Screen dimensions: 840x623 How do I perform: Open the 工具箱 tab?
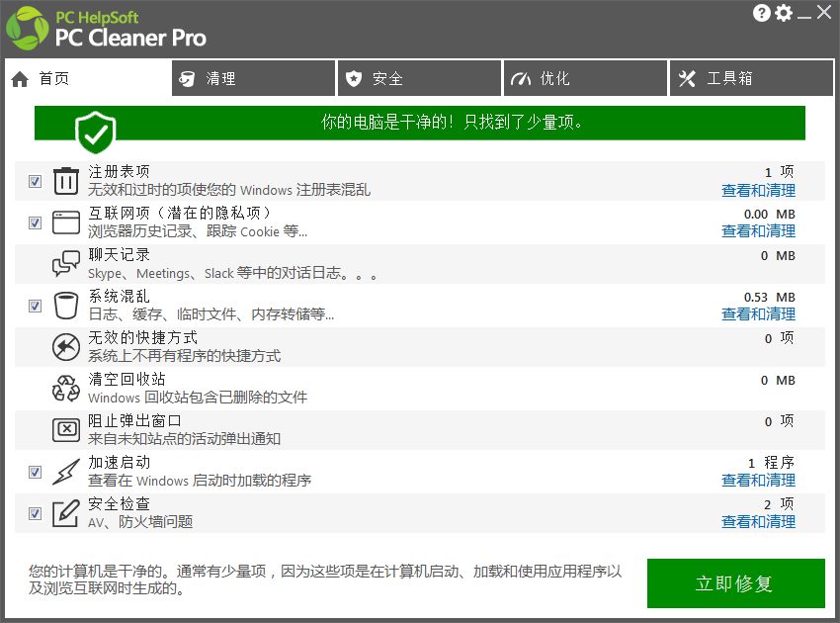click(x=752, y=78)
